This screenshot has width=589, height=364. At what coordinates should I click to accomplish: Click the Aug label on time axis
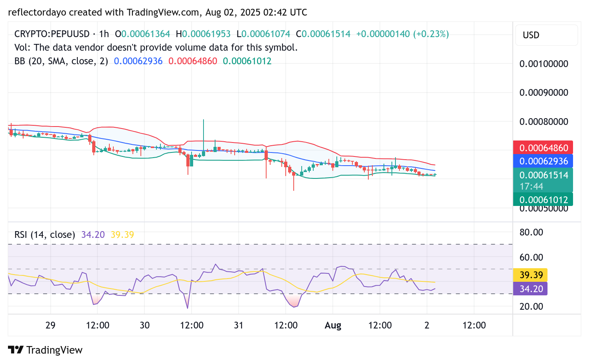click(x=333, y=325)
